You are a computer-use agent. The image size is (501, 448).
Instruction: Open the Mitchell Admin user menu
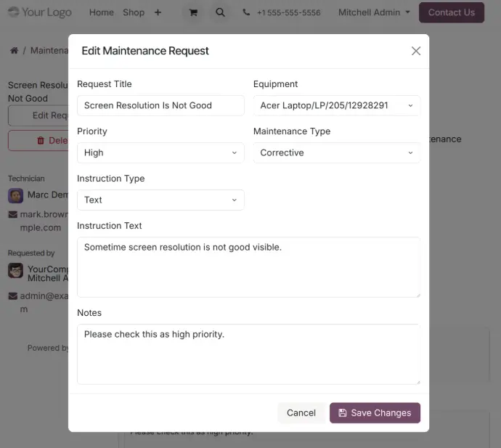coord(374,12)
